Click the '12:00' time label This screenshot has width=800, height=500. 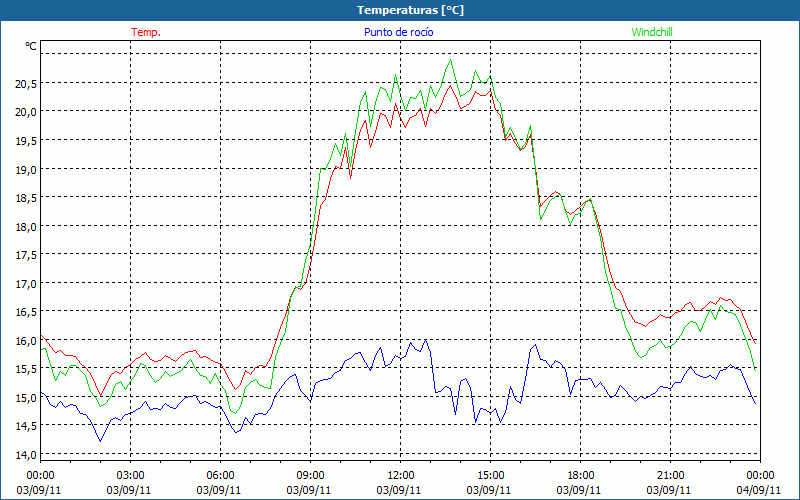[401, 475]
